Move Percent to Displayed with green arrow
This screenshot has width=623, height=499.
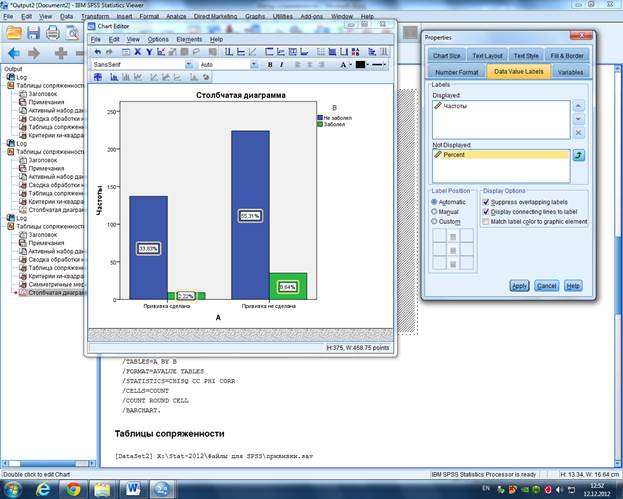578,155
